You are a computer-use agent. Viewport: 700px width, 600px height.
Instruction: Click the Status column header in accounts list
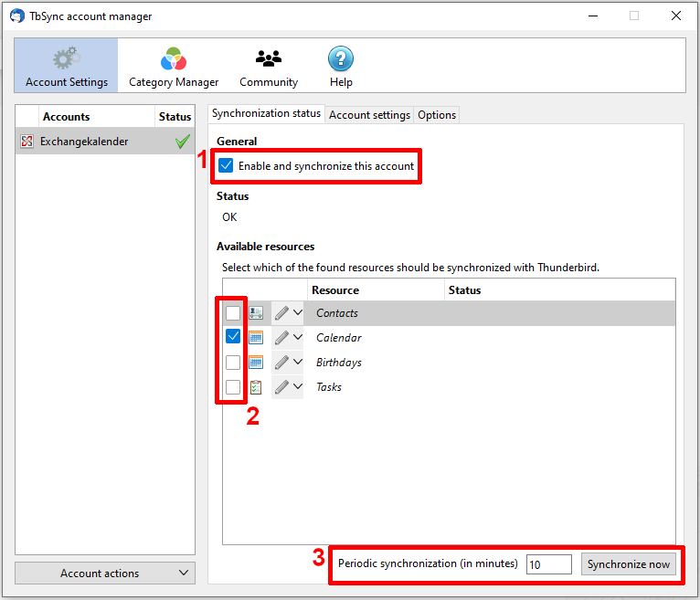175,117
